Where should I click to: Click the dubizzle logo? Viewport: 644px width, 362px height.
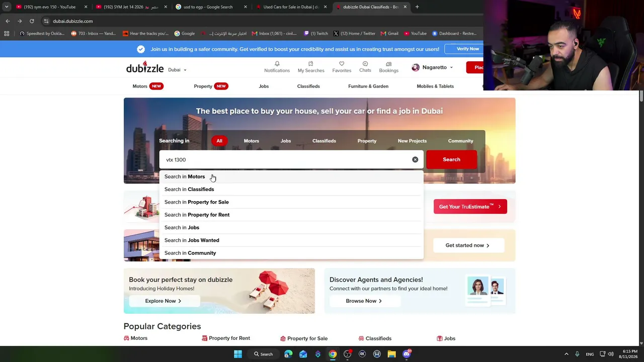tap(145, 67)
